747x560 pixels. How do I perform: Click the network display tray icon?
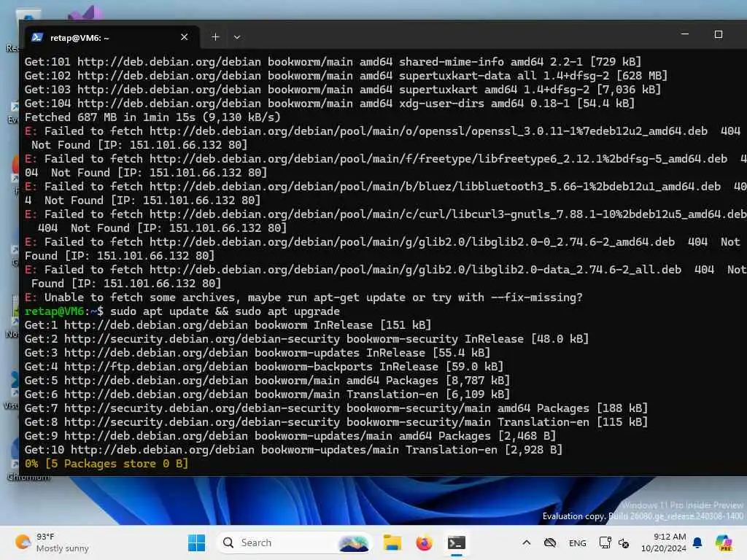(x=605, y=542)
